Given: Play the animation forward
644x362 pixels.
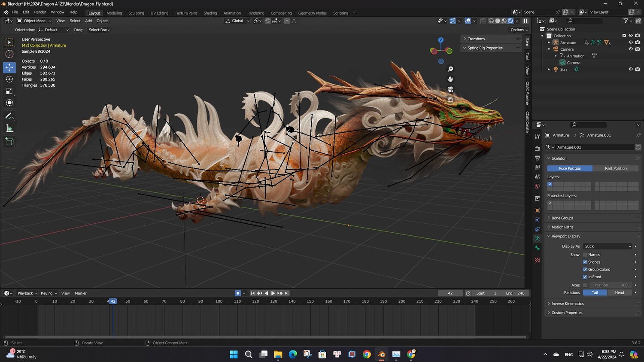Looking at the screenshot, I should pyautogui.click(x=273, y=293).
